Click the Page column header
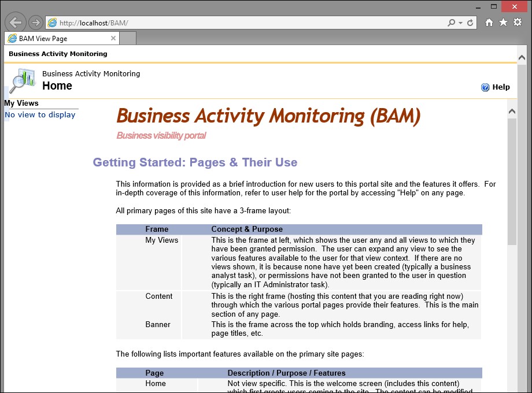 tap(154, 373)
